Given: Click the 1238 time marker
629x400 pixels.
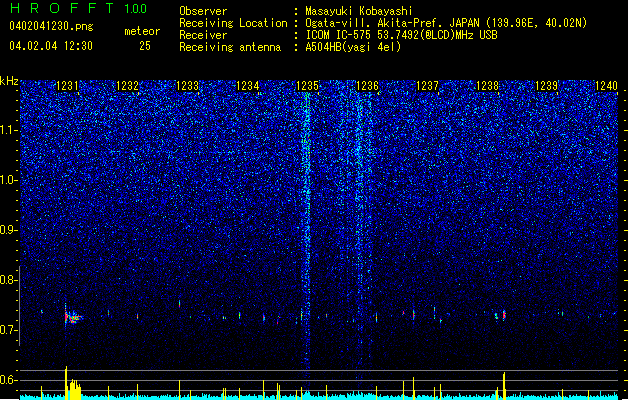Looking at the screenshot, I should 487,86.
